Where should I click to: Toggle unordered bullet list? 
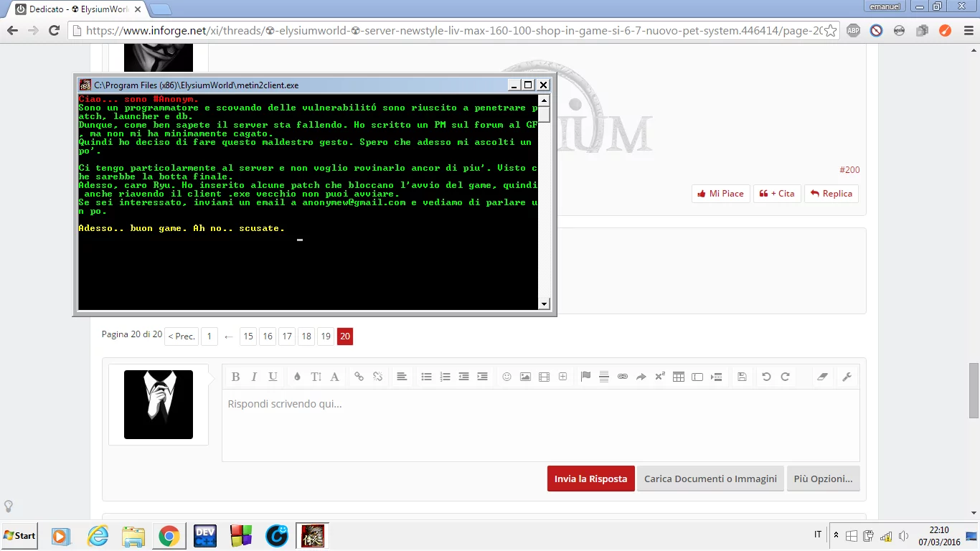point(426,377)
